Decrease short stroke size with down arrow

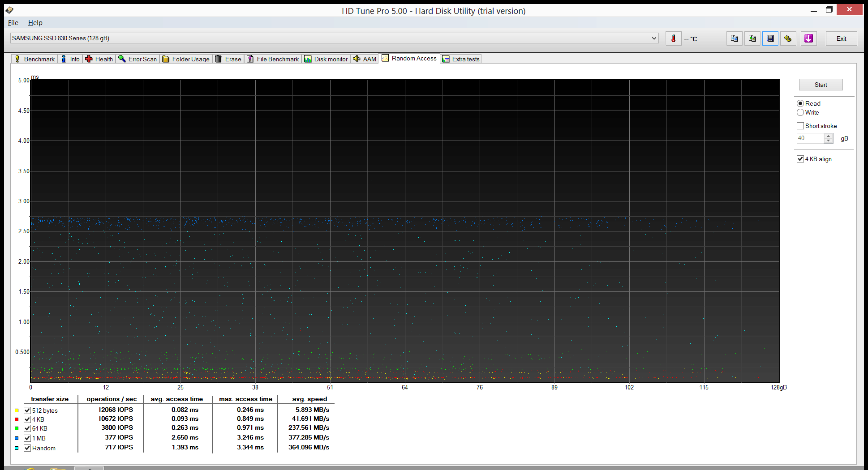829,141
